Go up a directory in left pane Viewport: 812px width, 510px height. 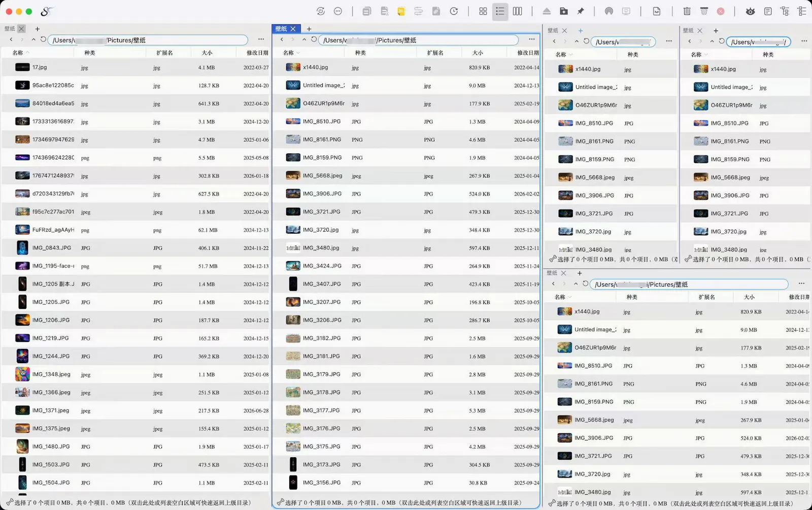[33, 39]
